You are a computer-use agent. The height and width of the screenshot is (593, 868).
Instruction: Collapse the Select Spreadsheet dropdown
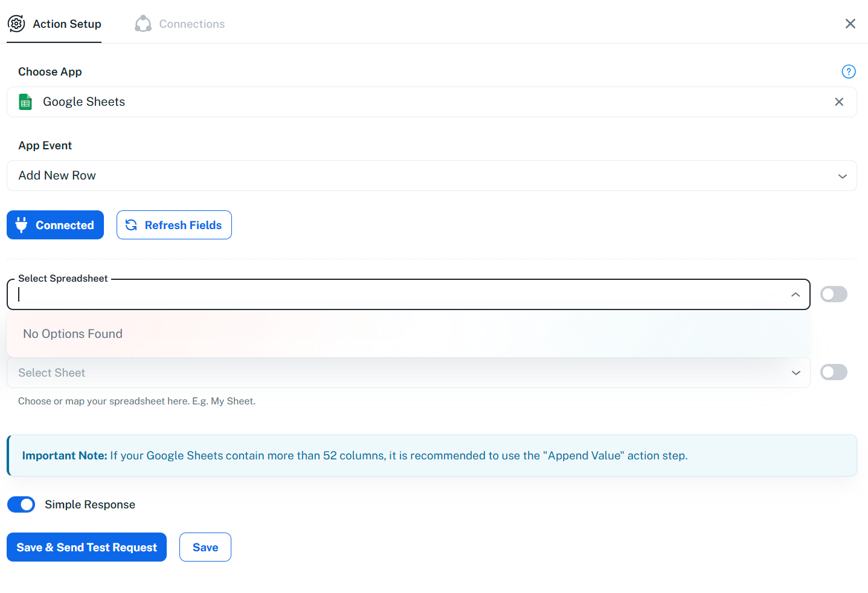(795, 294)
